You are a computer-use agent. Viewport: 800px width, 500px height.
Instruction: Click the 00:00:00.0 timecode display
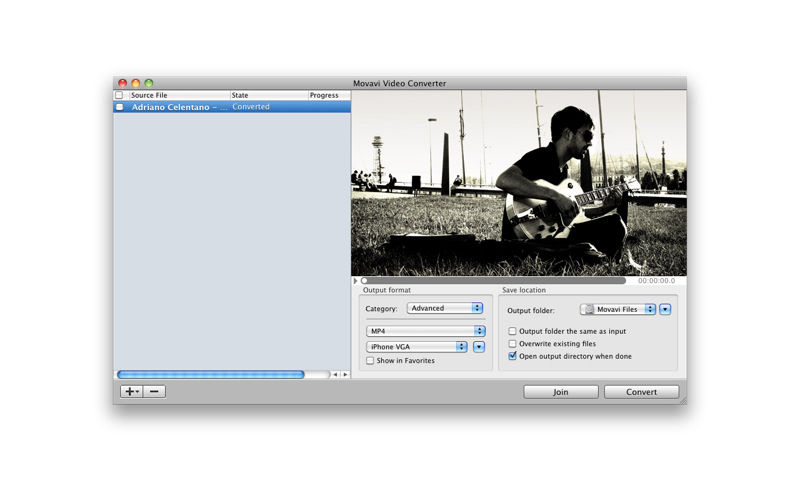point(656,281)
